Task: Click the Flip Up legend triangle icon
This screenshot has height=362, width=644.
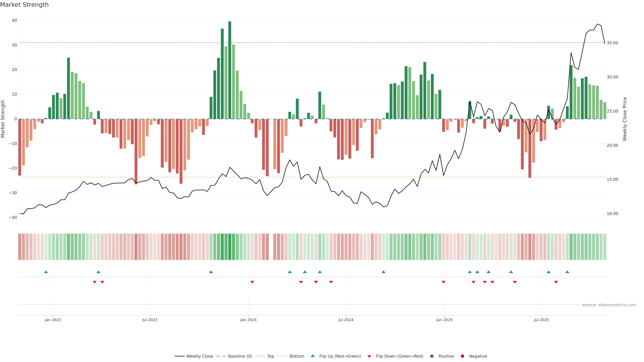Action: pos(312,356)
